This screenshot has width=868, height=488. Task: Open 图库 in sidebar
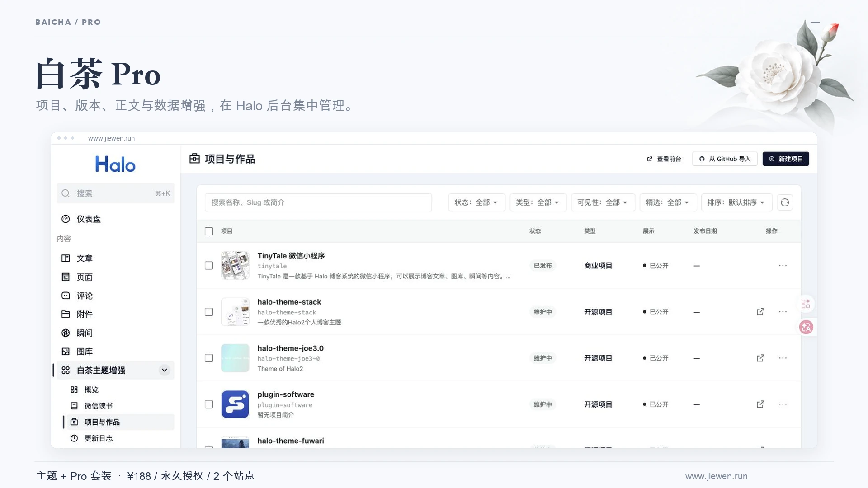(x=115, y=352)
